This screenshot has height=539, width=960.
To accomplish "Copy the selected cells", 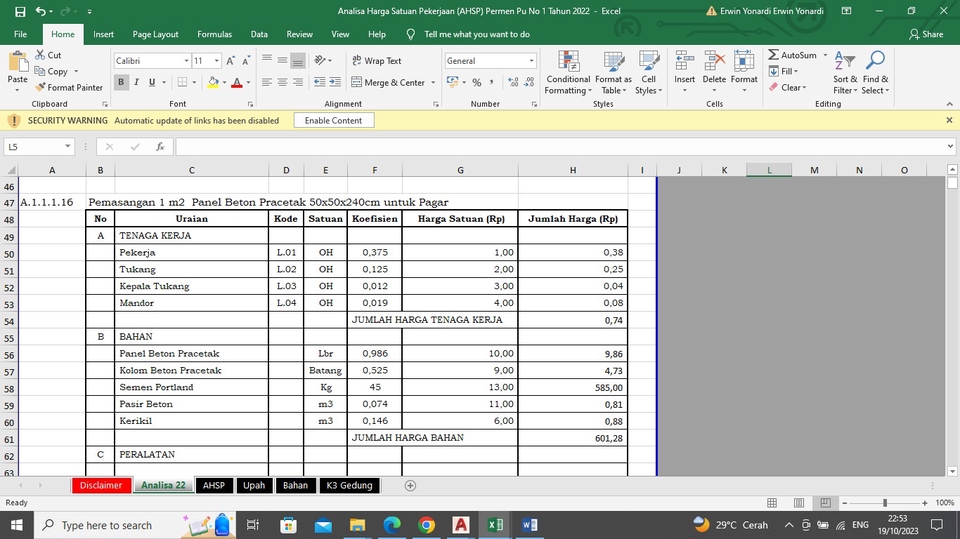I will 52,71.
